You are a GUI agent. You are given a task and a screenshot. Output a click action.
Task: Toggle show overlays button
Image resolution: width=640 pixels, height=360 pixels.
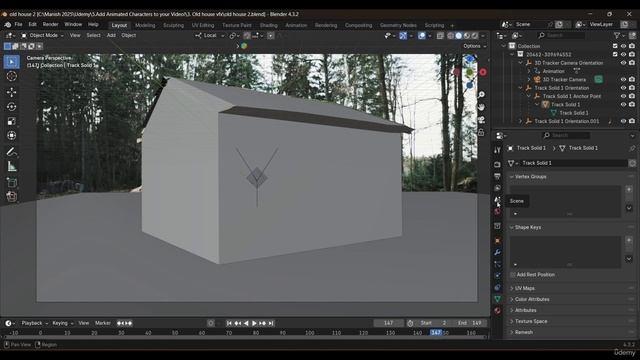(x=422, y=36)
